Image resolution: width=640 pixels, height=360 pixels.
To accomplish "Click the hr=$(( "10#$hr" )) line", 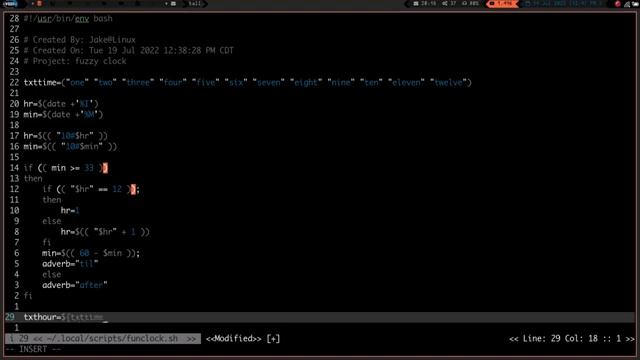I will point(66,136).
